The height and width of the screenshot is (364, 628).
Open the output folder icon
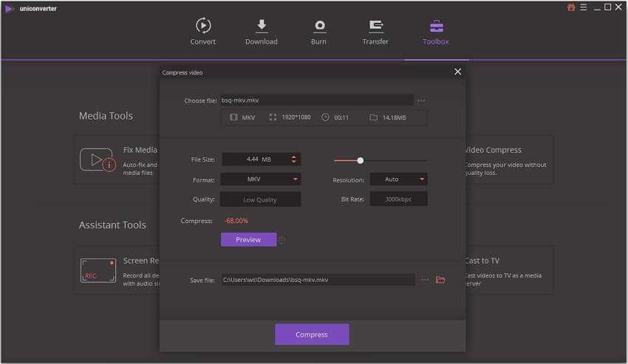coord(440,280)
